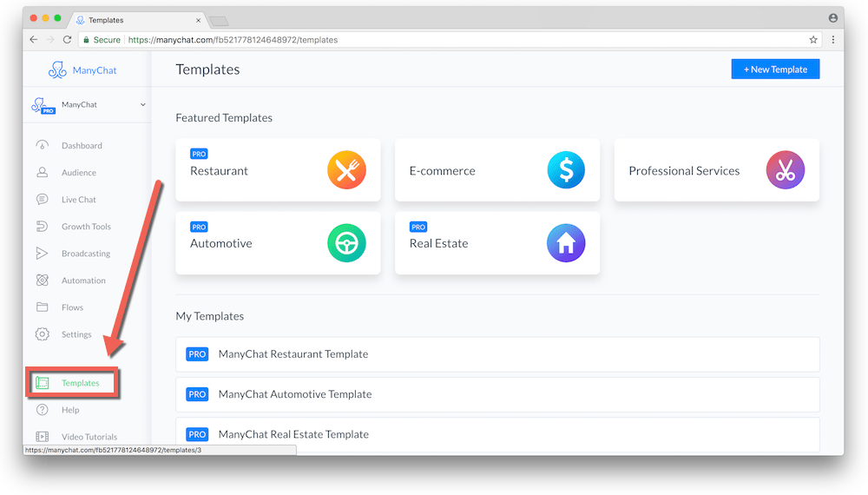The height and width of the screenshot is (495, 868).
Task: Click the PRO badge of Real Estate Template row
Action: pos(197,435)
